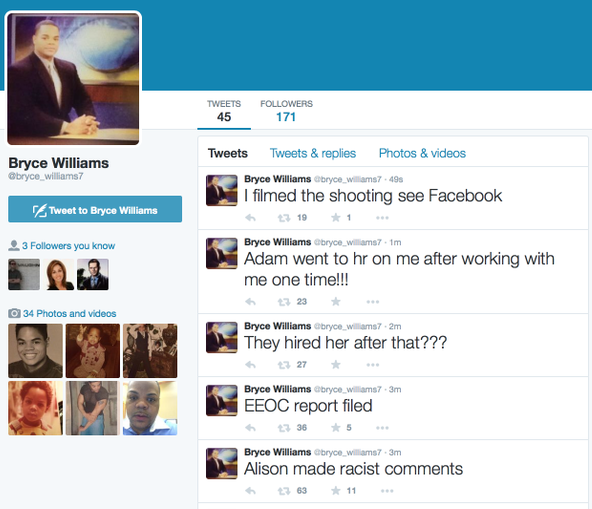Reply to the 'Adam went to hr' tweet

point(250,302)
